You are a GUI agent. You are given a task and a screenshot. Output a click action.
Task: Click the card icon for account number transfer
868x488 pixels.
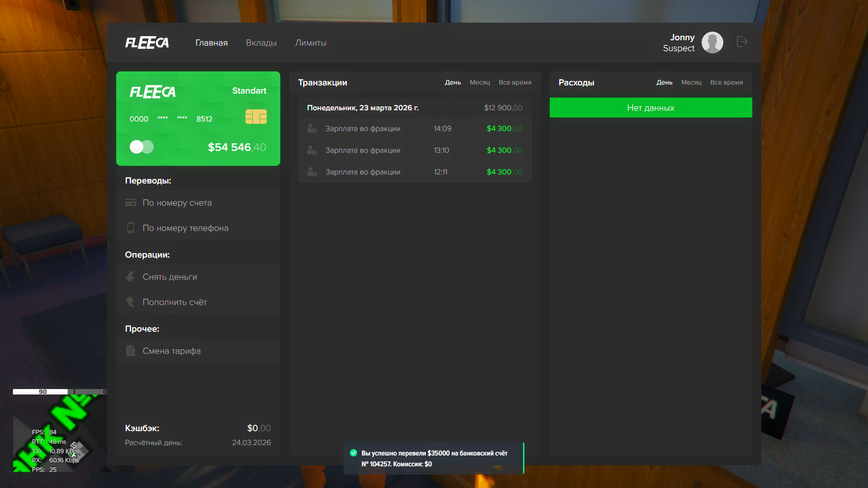131,203
